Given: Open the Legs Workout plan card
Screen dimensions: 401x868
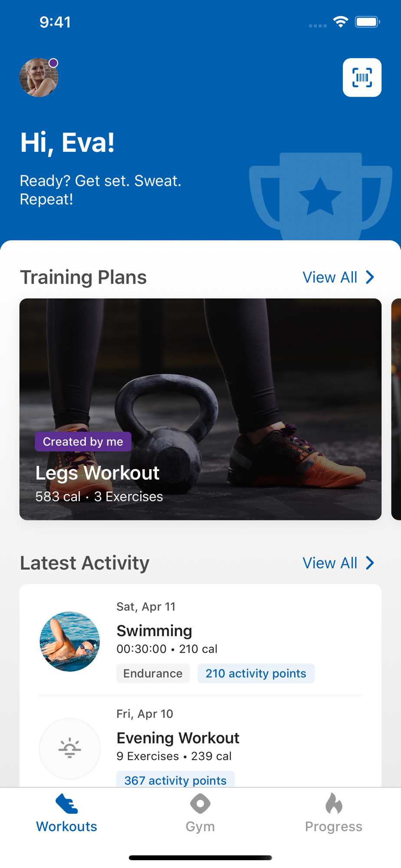Looking at the screenshot, I should click(x=200, y=409).
